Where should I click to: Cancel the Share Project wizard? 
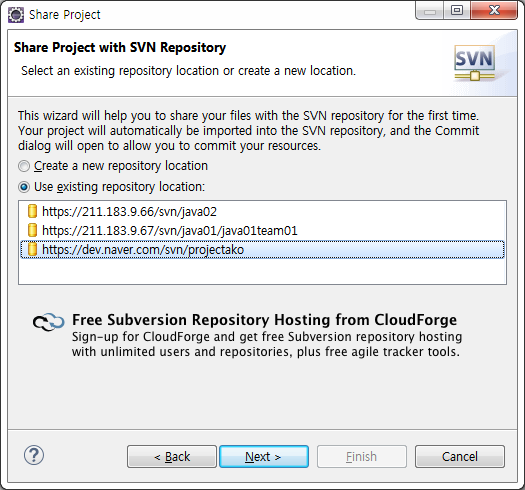(x=460, y=457)
